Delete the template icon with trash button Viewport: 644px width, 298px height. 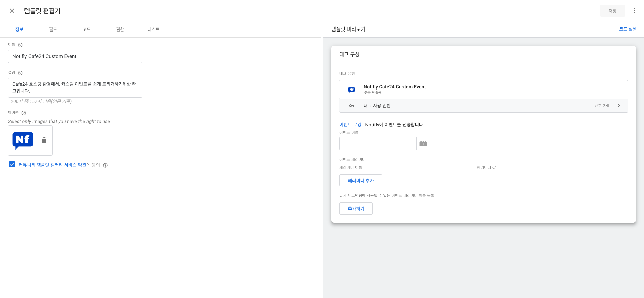click(44, 140)
